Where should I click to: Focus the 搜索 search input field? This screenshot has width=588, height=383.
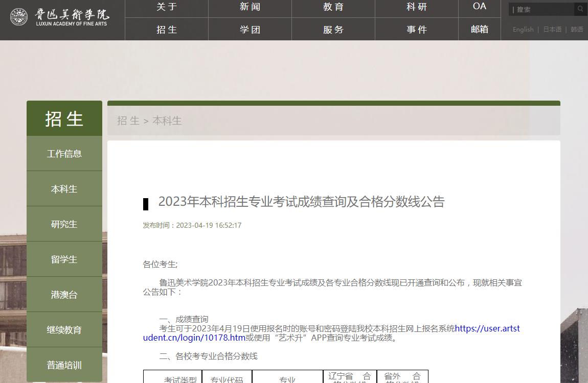coord(542,9)
